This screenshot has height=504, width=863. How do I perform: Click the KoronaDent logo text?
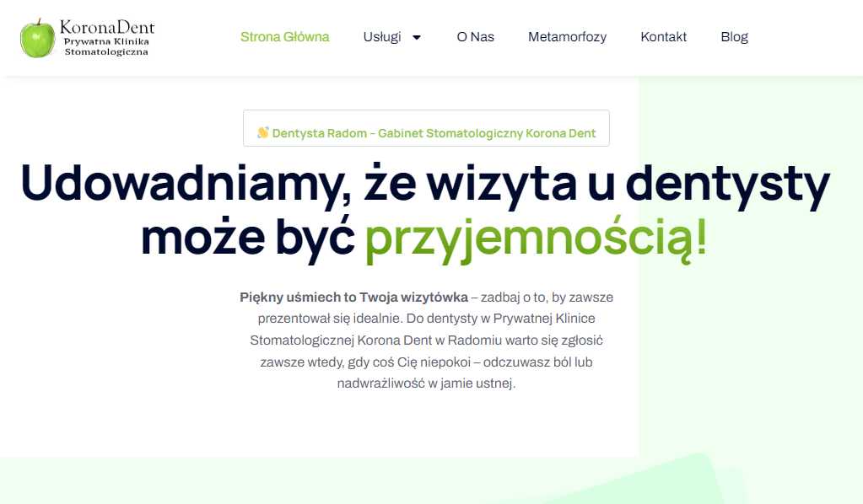point(107,27)
